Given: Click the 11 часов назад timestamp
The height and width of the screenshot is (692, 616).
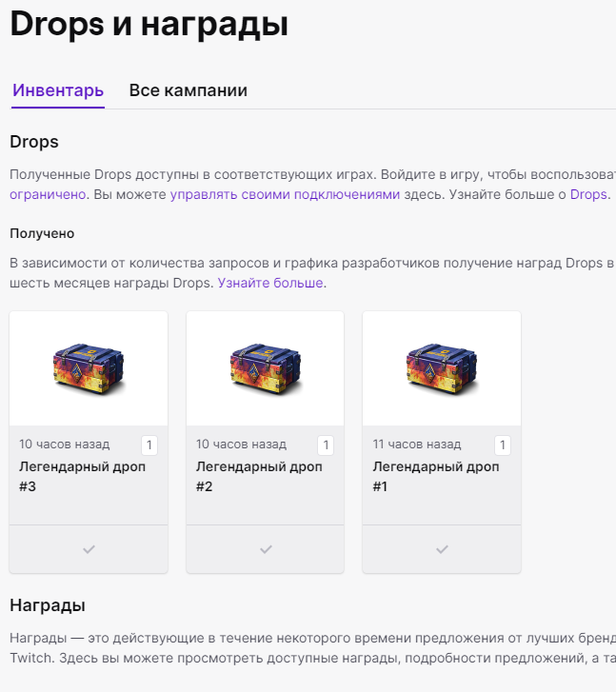Looking at the screenshot, I should (418, 445).
